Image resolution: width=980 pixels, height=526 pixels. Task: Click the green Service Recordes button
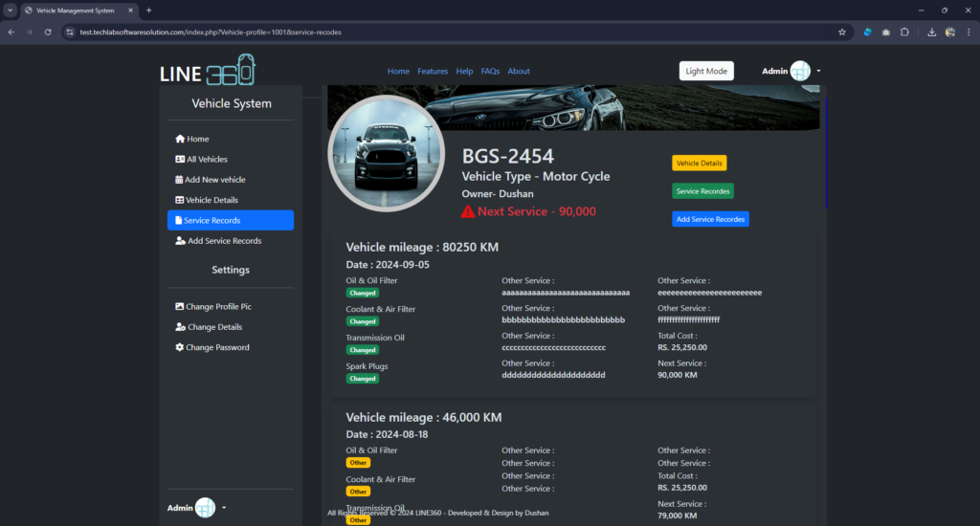pyautogui.click(x=702, y=191)
